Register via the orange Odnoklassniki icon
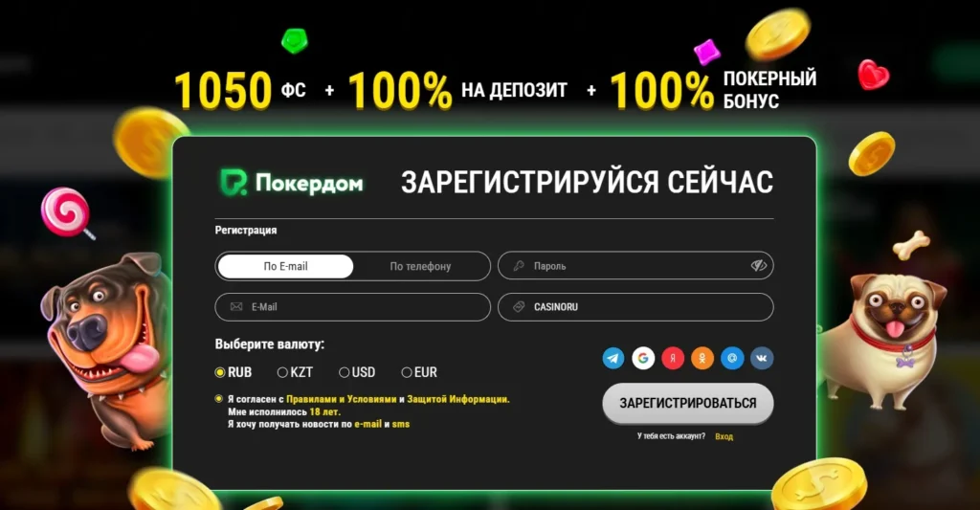 coord(702,358)
